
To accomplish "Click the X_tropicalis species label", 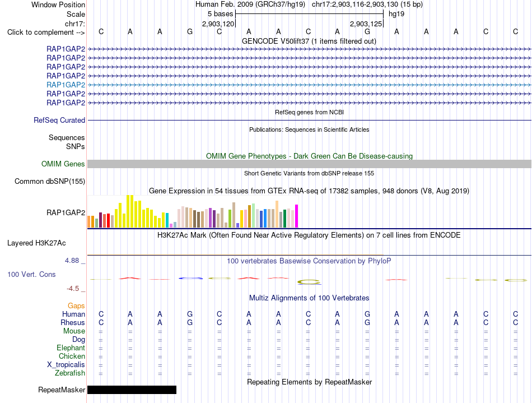I will tap(66, 365).
